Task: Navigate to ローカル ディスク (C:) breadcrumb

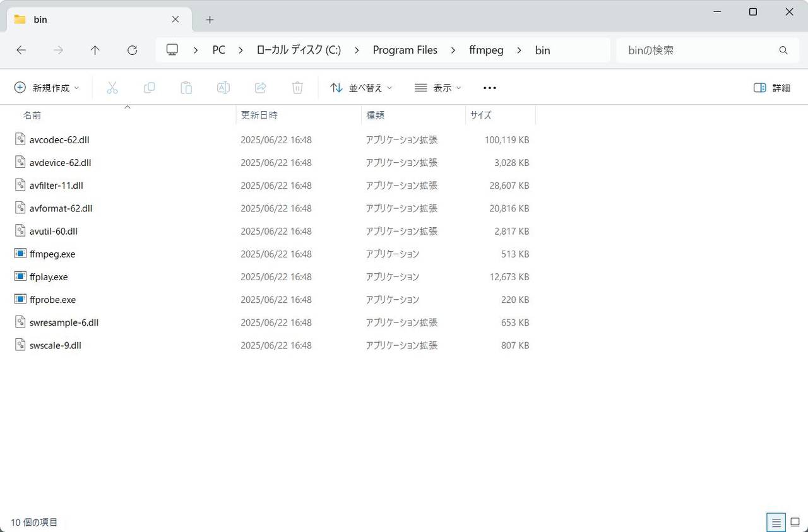Action: pyautogui.click(x=299, y=50)
